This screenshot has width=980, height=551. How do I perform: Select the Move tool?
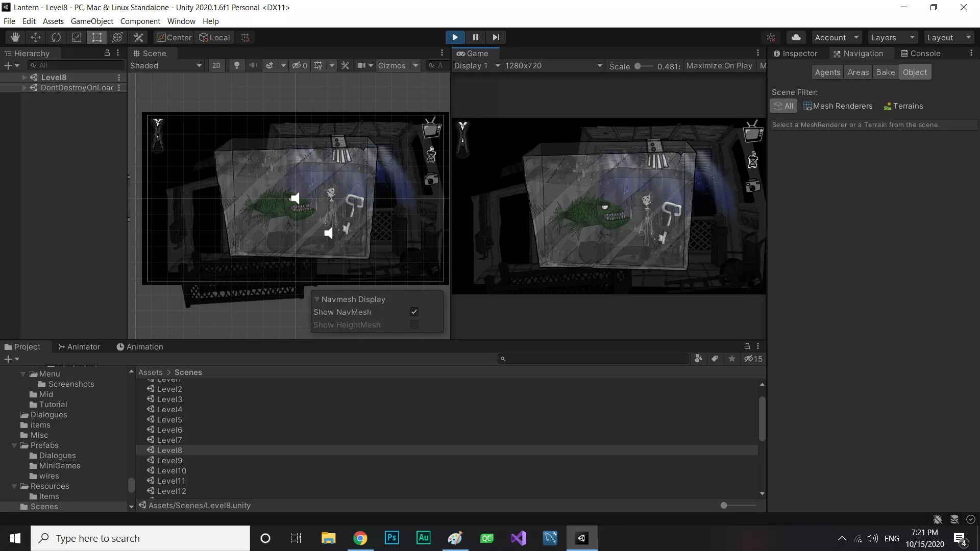point(36,37)
